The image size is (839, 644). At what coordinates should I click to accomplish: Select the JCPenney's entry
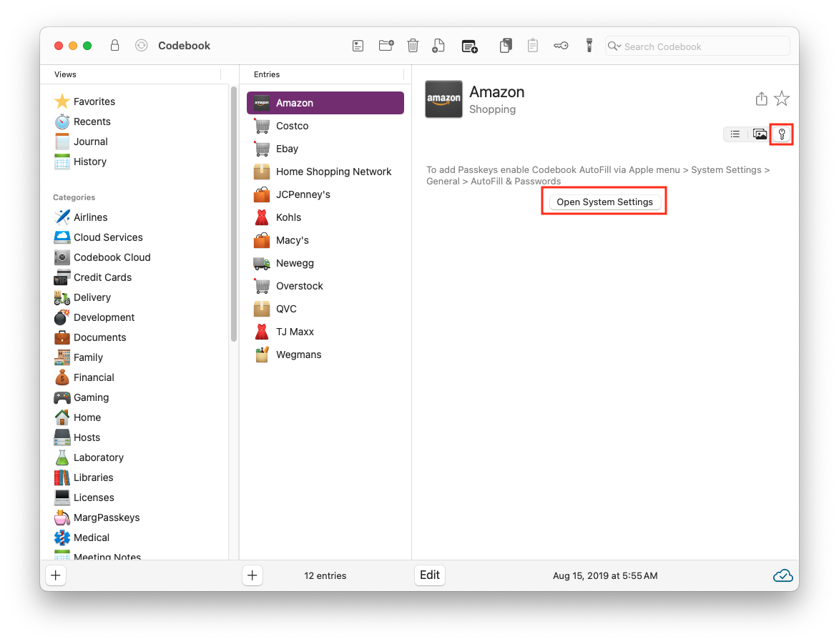pyautogui.click(x=325, y=194)
